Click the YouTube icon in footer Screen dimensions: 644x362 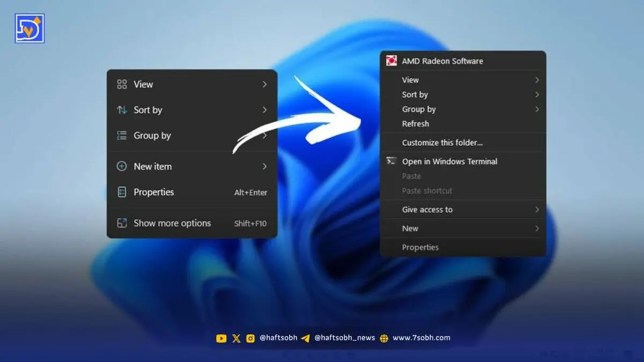221,338
